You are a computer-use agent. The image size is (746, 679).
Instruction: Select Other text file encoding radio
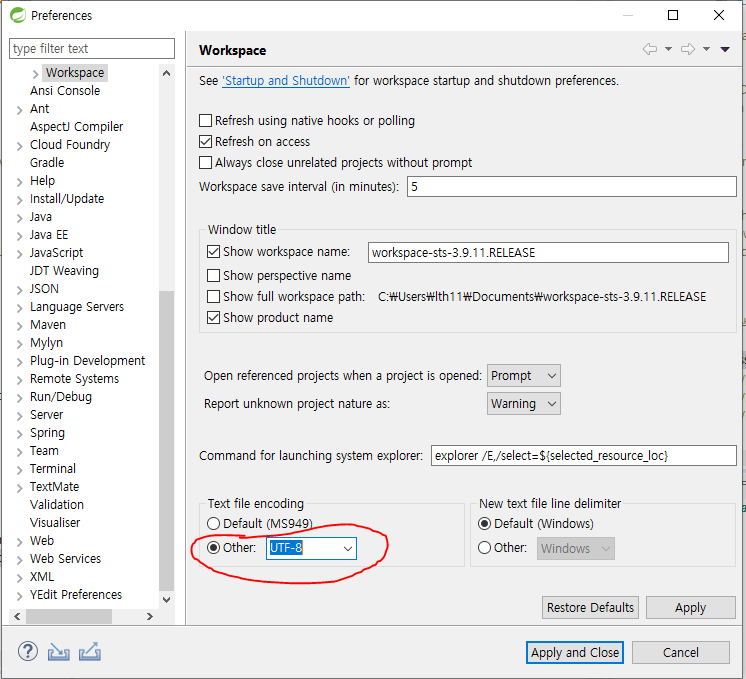click(x=214, y=548)
